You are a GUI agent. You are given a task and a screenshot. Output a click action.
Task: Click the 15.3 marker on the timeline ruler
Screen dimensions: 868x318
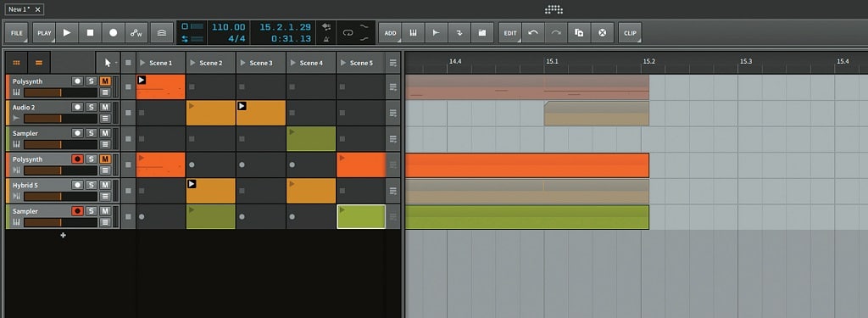coord(746,62)
